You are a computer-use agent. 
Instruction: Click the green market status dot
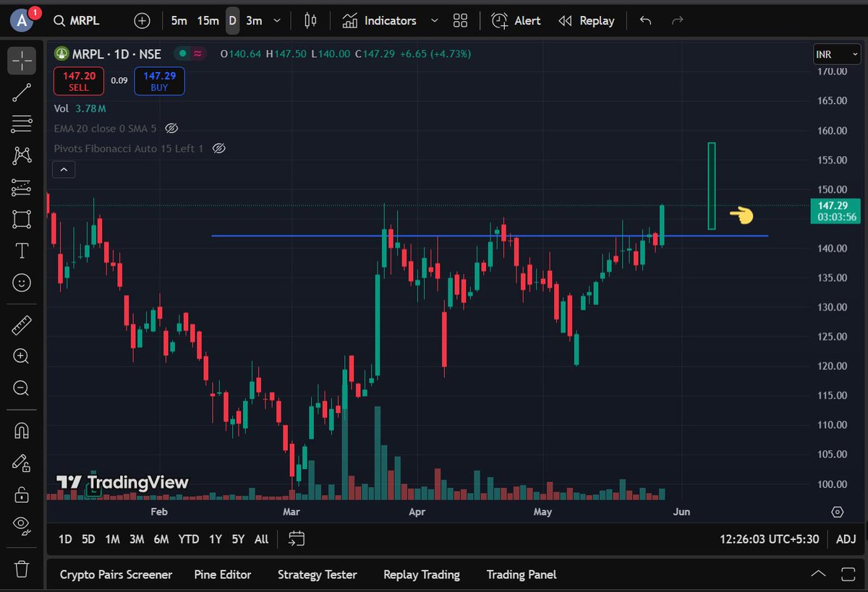(183, 53)
